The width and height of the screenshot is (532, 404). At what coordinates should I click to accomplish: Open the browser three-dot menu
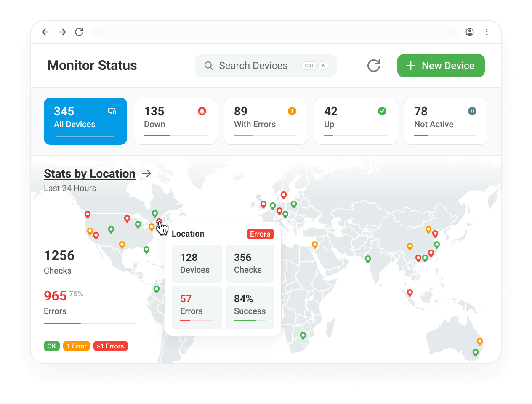tap(487, 32)
